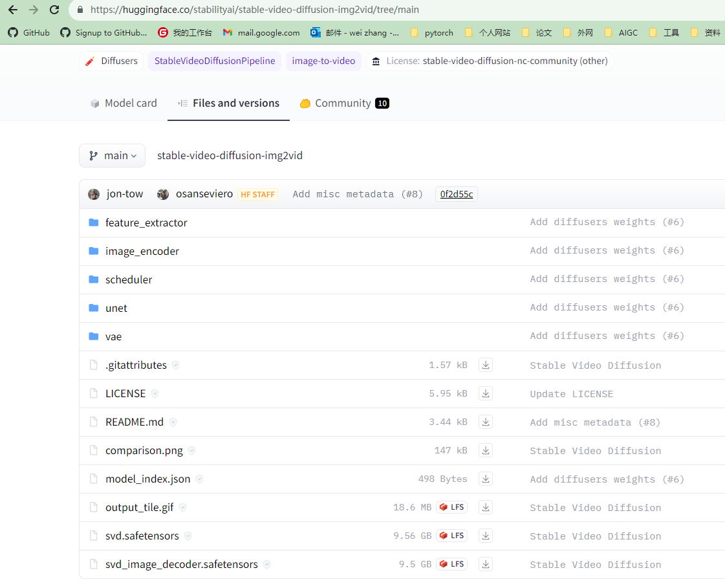Open the scheduler folder
The width and height of the screenshot is (725, 588).
tap(129, 279)
